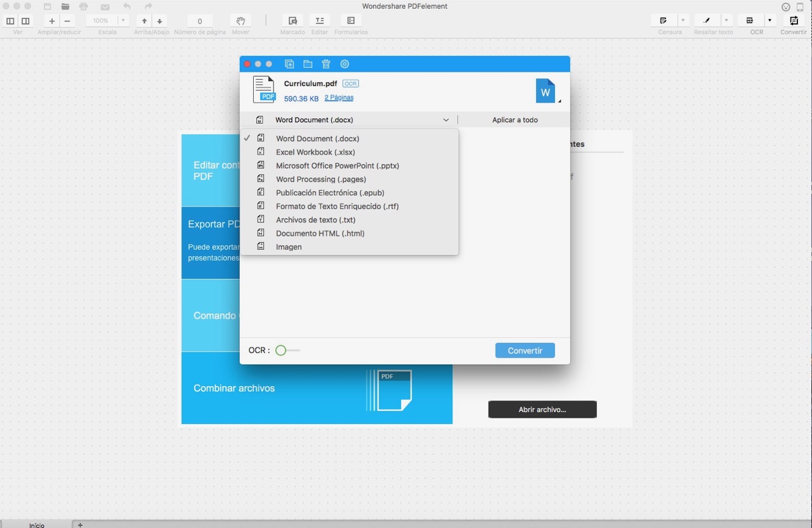The image size is (812, 528).
Task: Click the save icon in main toolbar
Action: click(48, 6)
